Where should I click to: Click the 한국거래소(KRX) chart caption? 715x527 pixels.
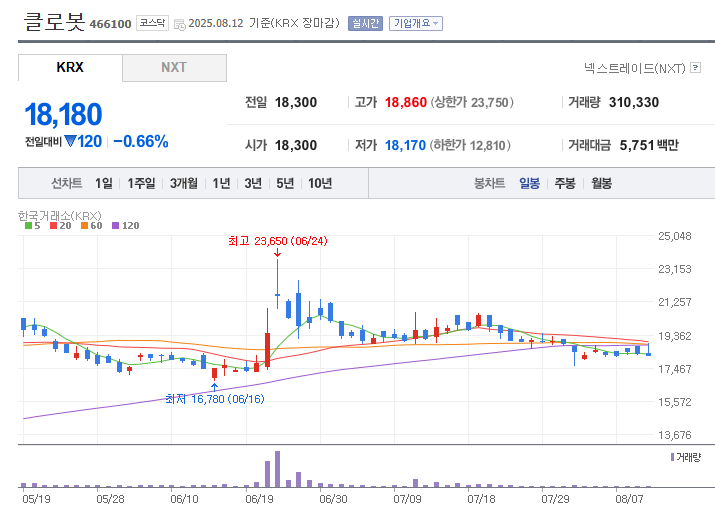pos(59,215)
